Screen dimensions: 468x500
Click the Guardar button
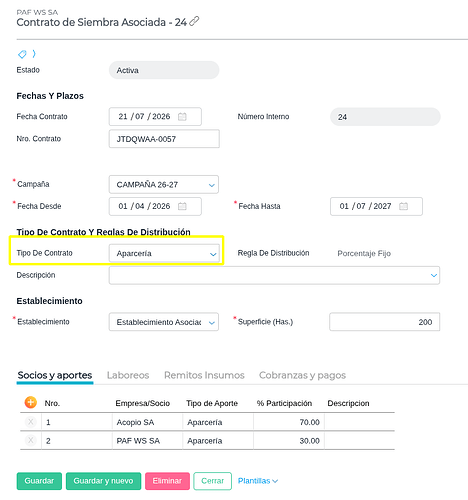pyautogui.click(x=39, y=481)
